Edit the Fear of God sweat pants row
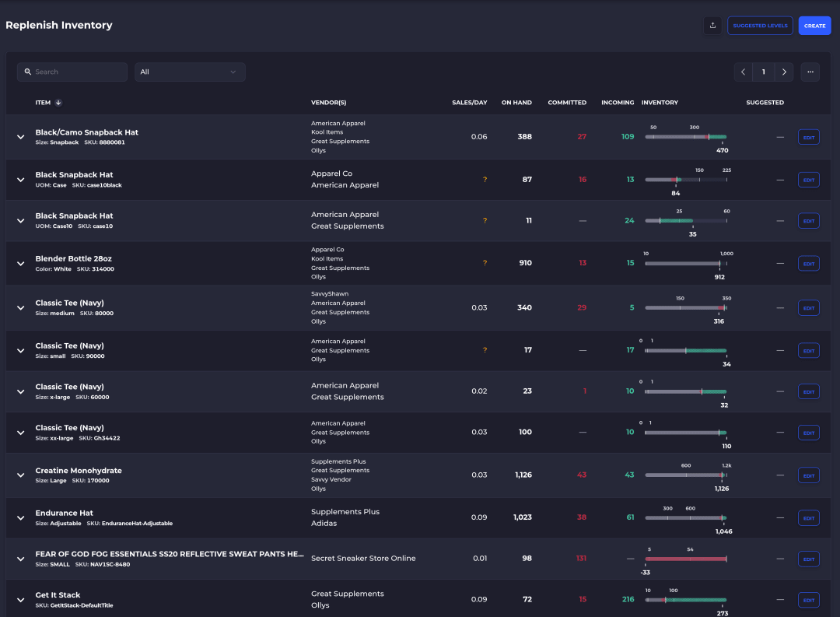The image size is (840, 617). 808,559
